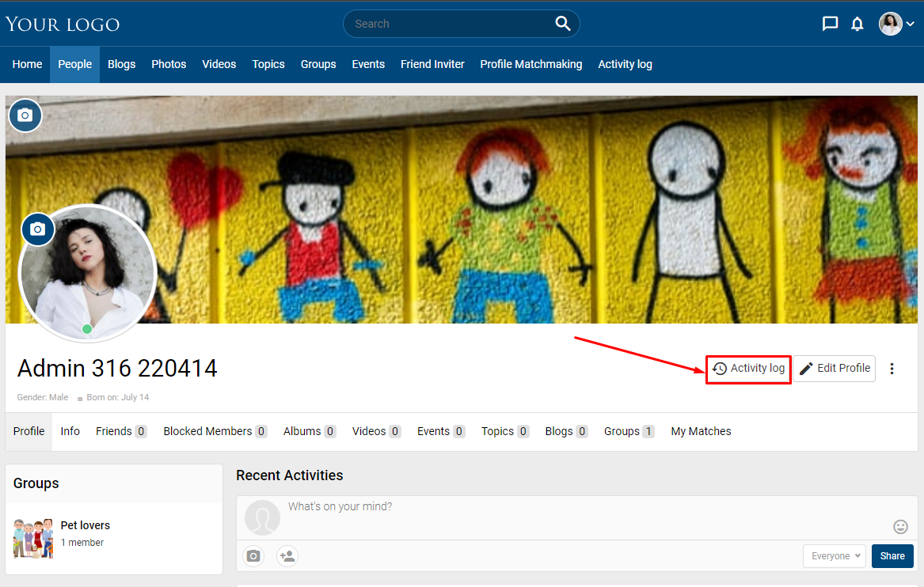924x587 pixels.
Task: Tag friends with the add-person icon
Action: point(287,556)
